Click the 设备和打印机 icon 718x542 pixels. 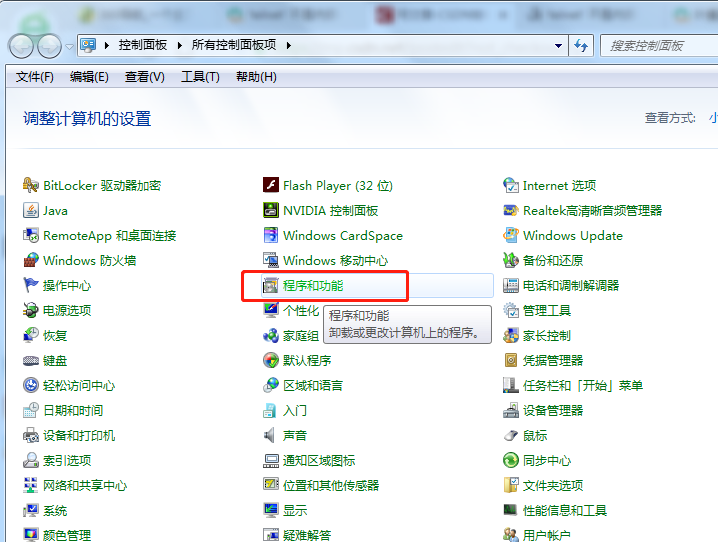[31, 435]
